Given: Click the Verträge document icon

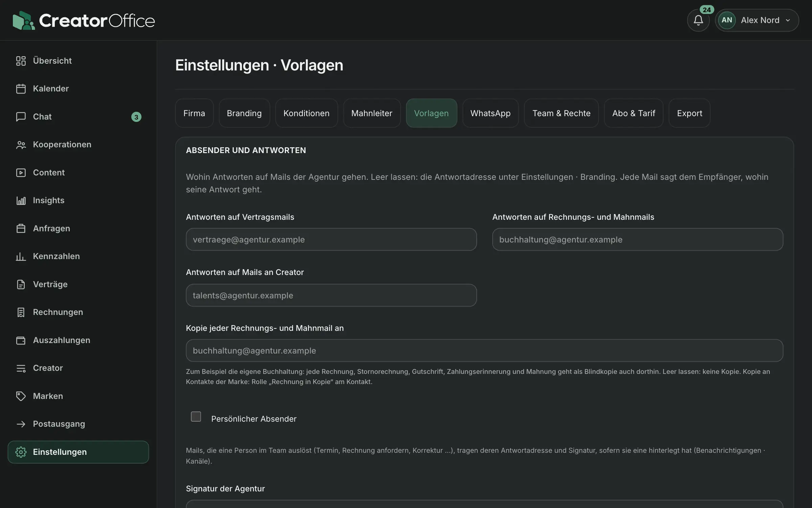Looking at the screenshot, I should (21, 284).
